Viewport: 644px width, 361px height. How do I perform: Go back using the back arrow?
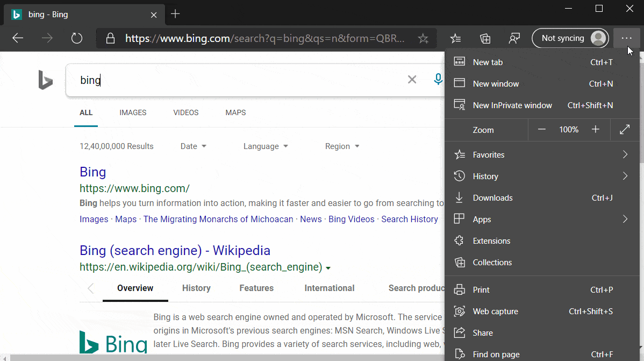click(x=18, y=38)
